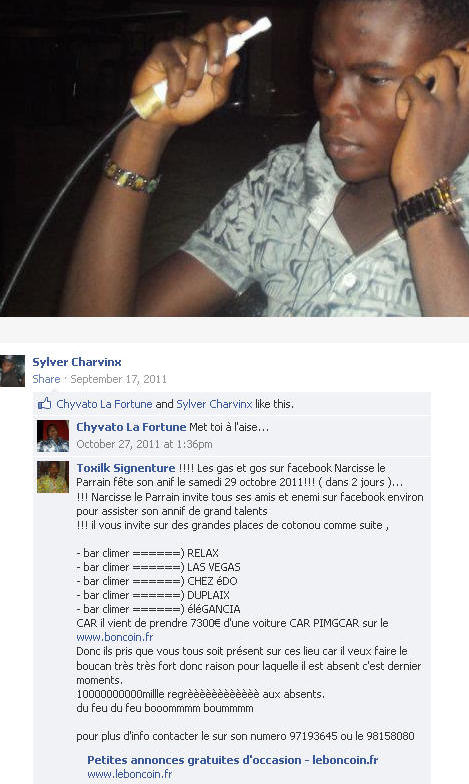Open the September 17, 2011 timestamp
The image size is (469, 784).
pyautogui.click(x=118, y=379)
